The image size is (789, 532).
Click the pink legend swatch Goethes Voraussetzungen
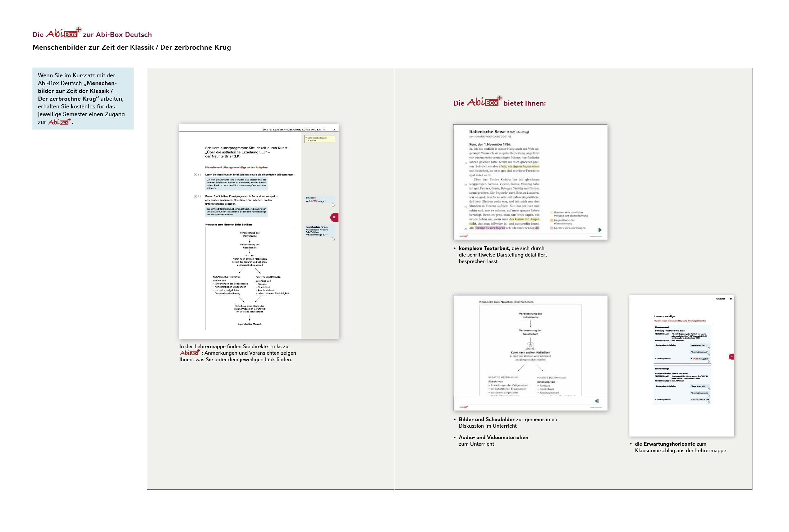(x=552, y=228)
